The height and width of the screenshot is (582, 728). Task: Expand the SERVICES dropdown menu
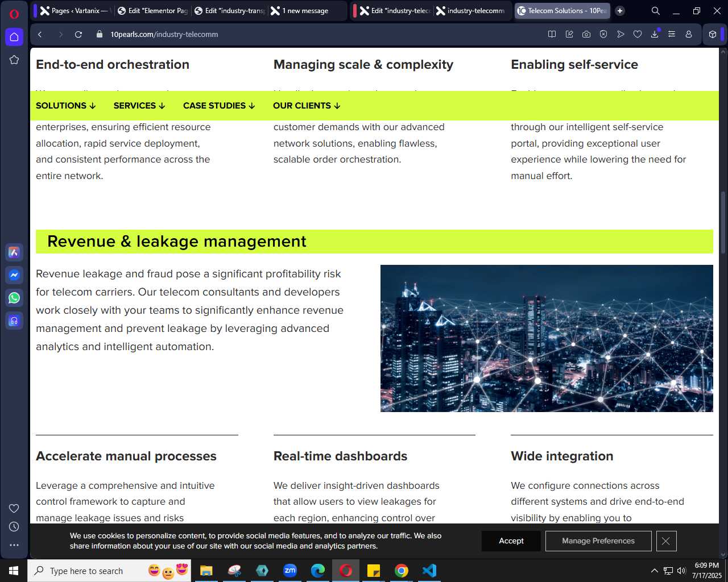139,106
